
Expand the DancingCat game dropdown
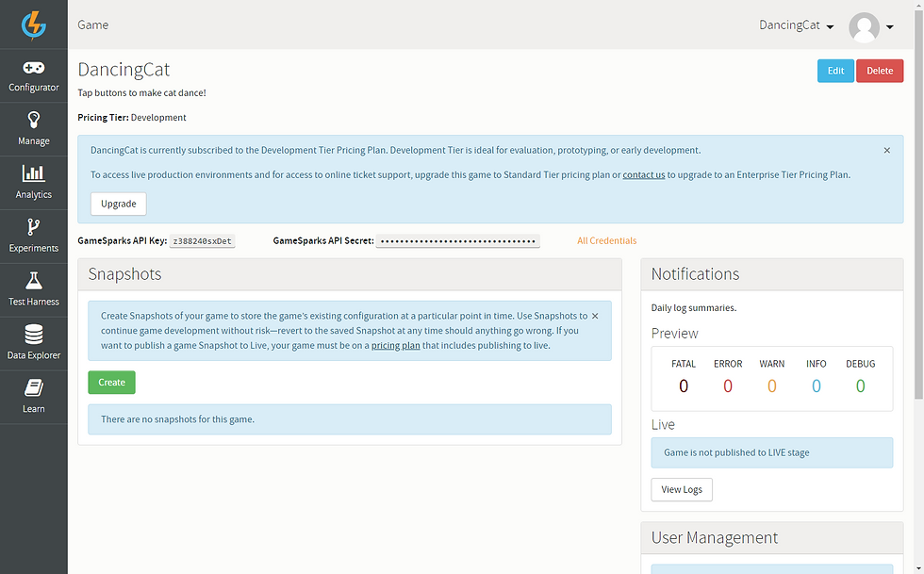(x=796, y=25)
